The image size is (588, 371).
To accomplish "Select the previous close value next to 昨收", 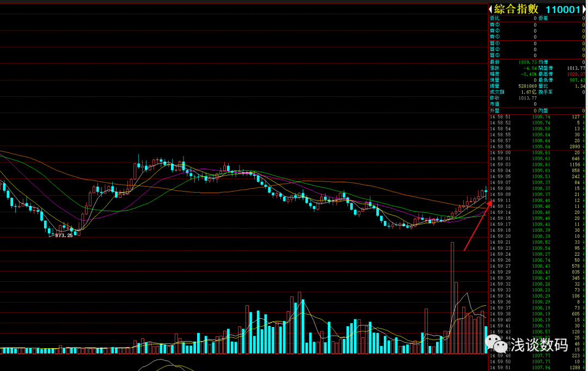I will [x=528, y=98].
